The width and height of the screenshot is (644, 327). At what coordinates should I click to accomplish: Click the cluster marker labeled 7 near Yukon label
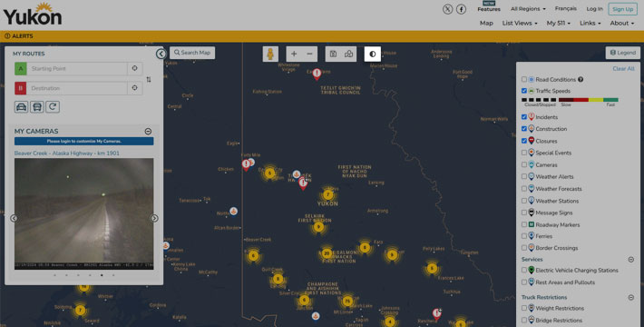(327, 194)
